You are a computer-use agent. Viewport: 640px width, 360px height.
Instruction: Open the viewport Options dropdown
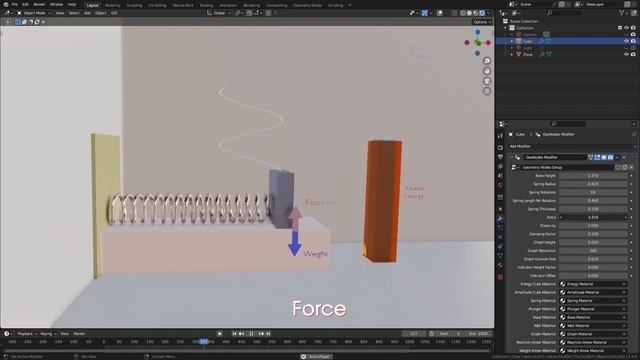[482, 22]
